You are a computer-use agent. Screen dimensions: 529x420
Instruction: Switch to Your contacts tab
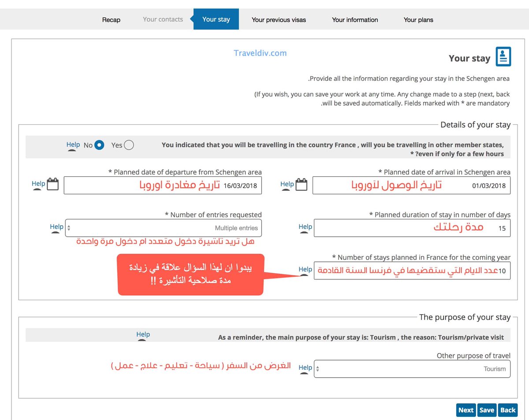[163, 19]
